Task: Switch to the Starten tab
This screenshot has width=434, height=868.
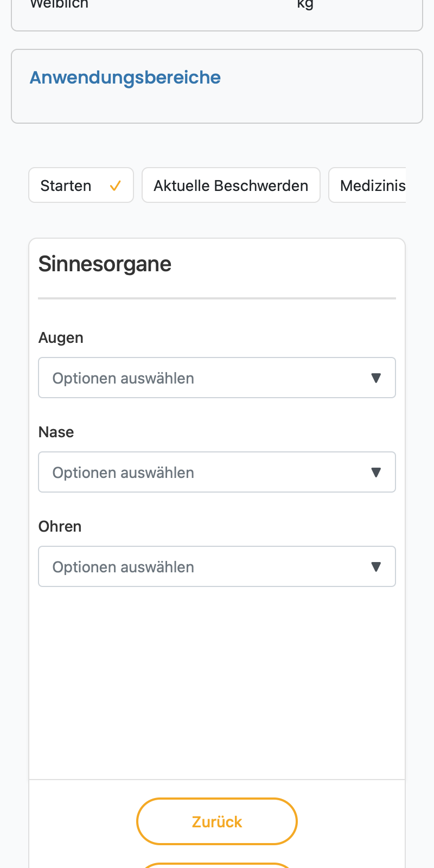Action: pyautogui.click(x=81, y=185)
